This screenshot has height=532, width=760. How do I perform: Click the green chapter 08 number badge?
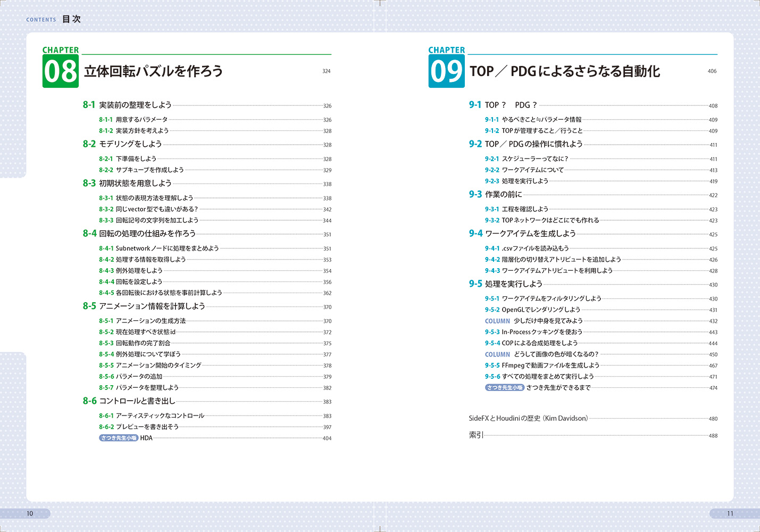point(61,71)
